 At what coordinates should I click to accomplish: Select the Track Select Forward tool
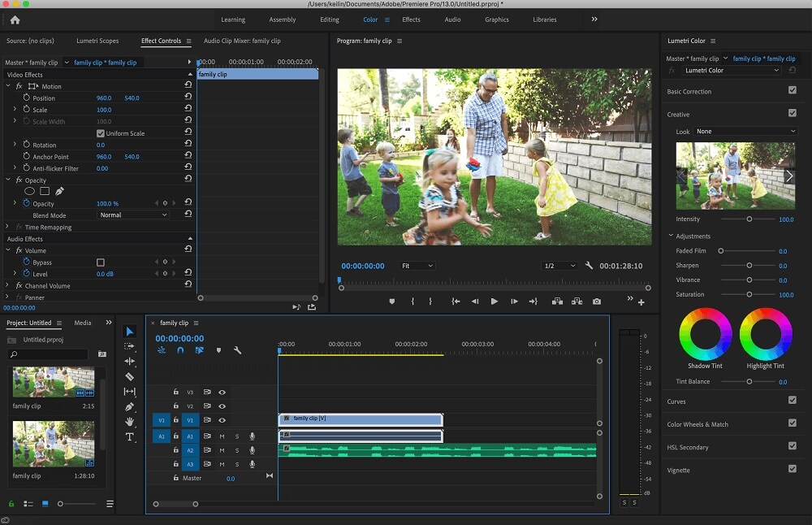click(129, 345)
